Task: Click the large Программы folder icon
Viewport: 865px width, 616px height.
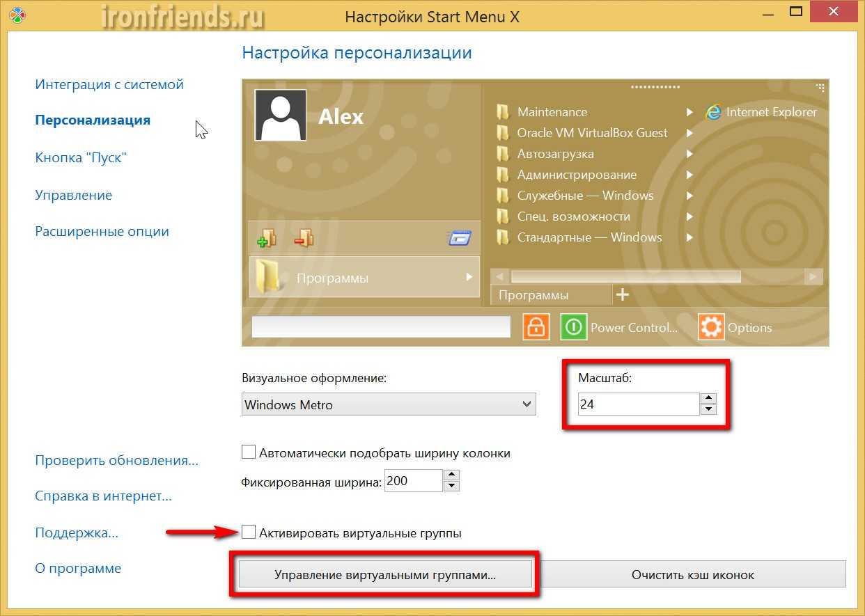Action: (x=268, y=277)
